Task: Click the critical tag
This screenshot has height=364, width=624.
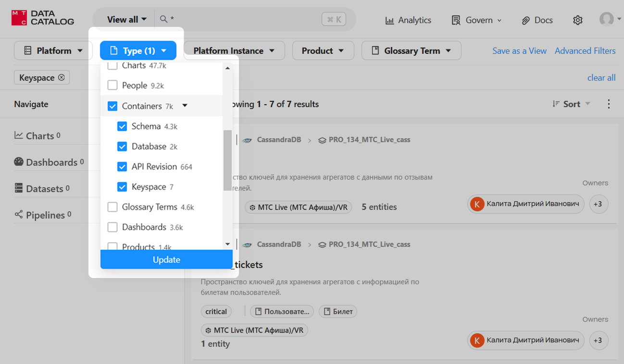Action: pos(216,312)
